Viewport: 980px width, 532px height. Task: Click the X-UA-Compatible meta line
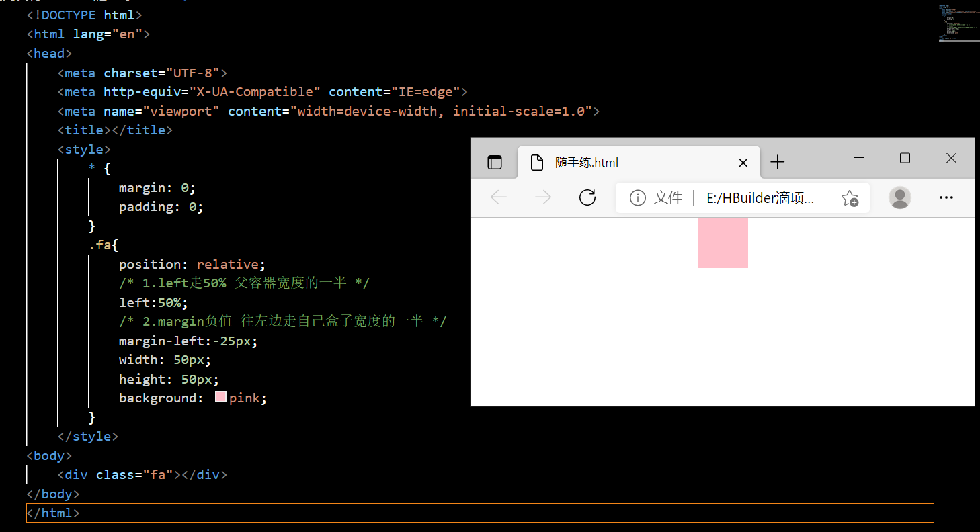[x=262, y=91]
